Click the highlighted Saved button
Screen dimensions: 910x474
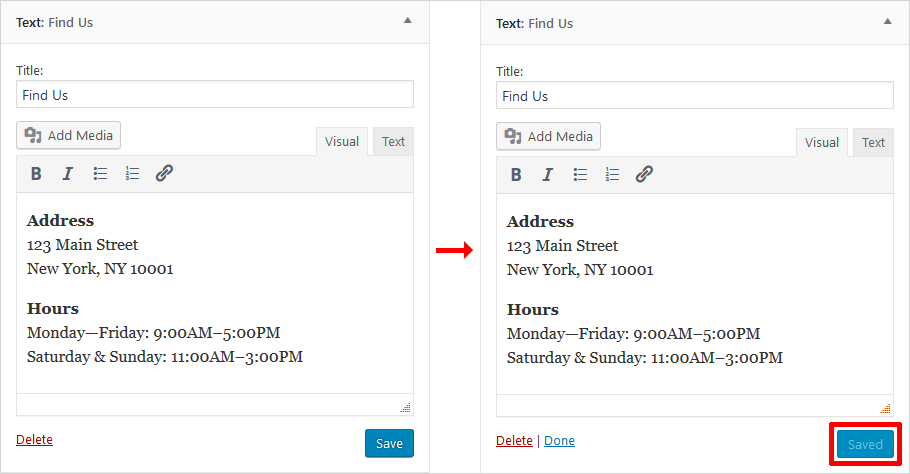click(865, 445)
